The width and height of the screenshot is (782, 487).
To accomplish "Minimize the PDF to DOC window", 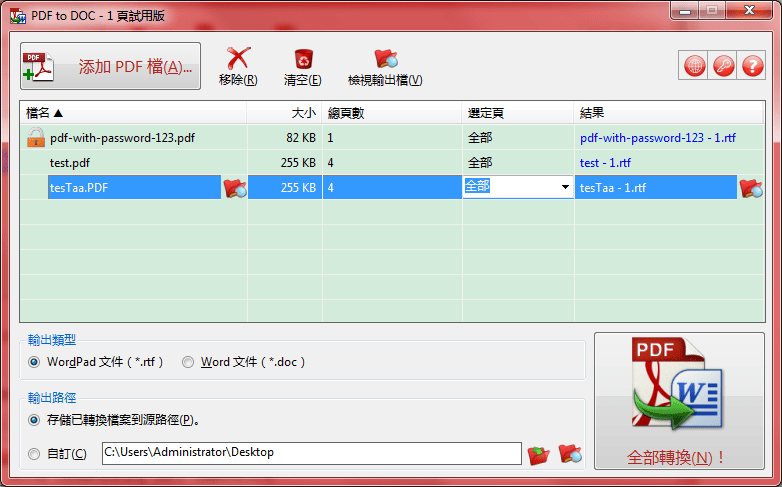I will pos(685,11).
